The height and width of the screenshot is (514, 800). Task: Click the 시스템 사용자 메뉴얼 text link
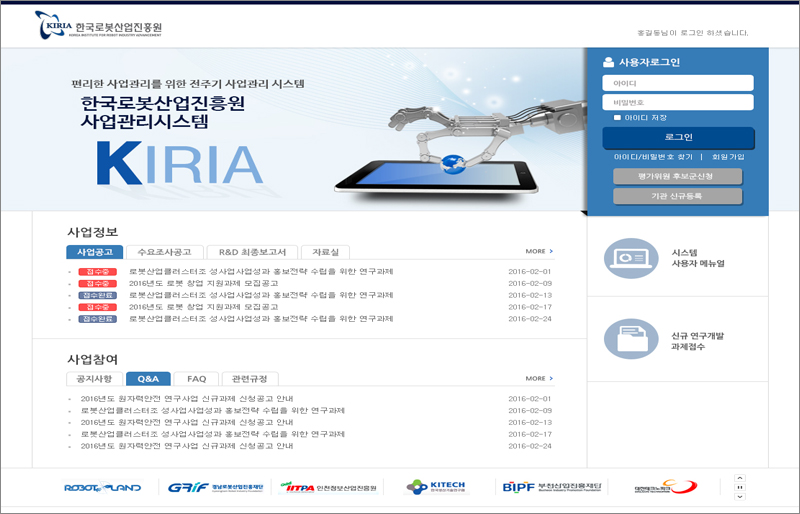coord(697,258)
